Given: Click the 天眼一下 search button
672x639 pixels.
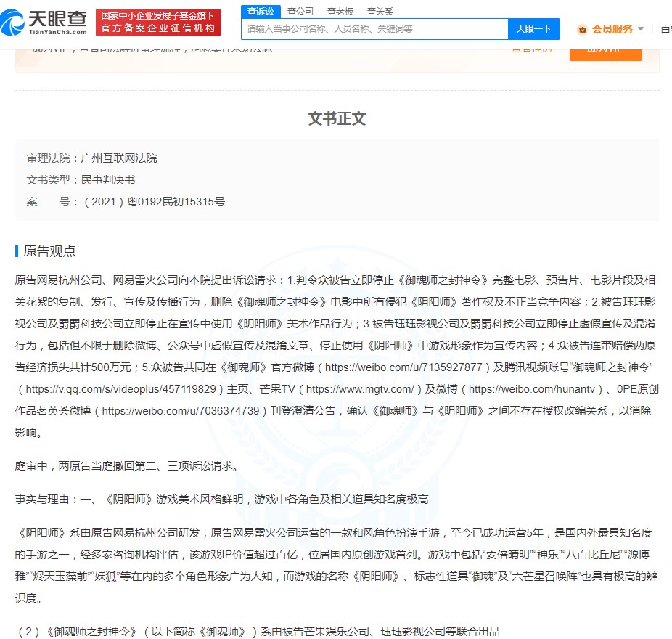Looking at the screenshot, I should 533,29.
